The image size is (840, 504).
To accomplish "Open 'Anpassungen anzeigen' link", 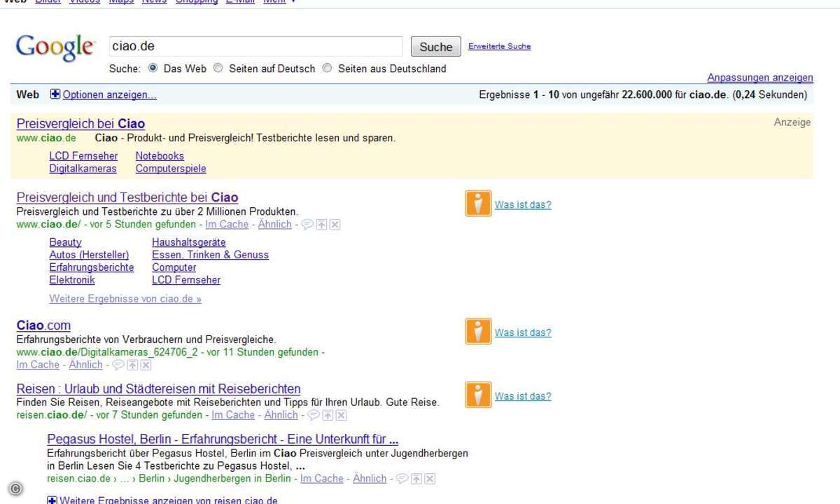I will tap(760, 78).
